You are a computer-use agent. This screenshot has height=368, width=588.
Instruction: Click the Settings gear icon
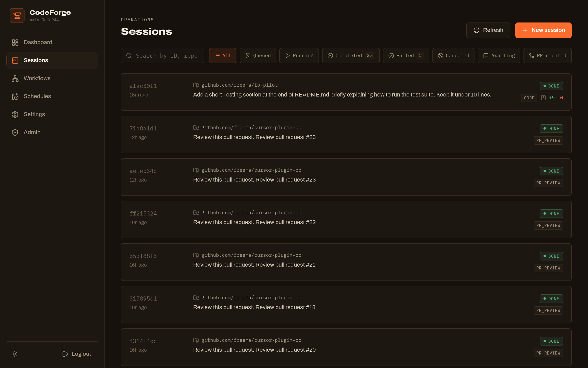click(x=15, y=114)
